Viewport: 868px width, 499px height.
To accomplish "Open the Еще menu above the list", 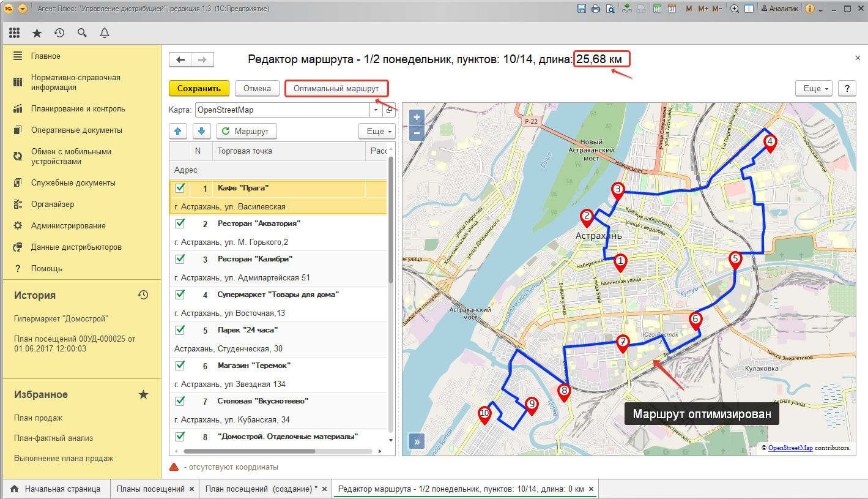I will click(x=376, y=131).
